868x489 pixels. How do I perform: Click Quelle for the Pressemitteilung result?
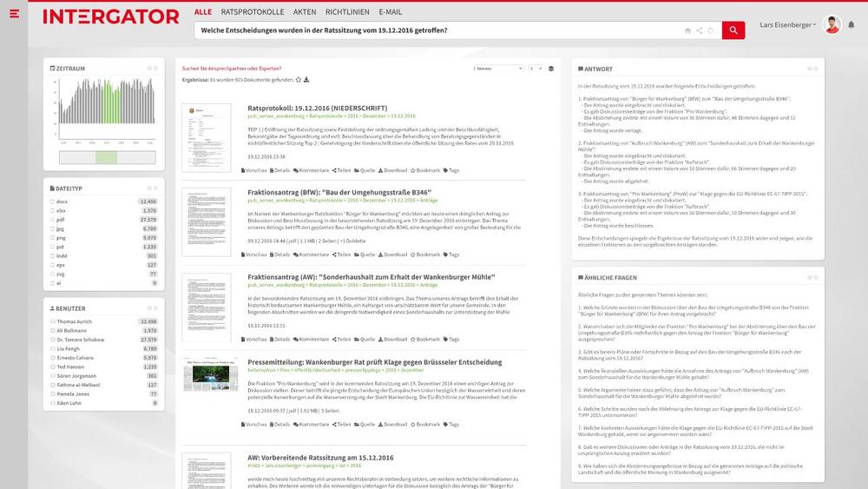pyautogui.click(x=365, y=425)
